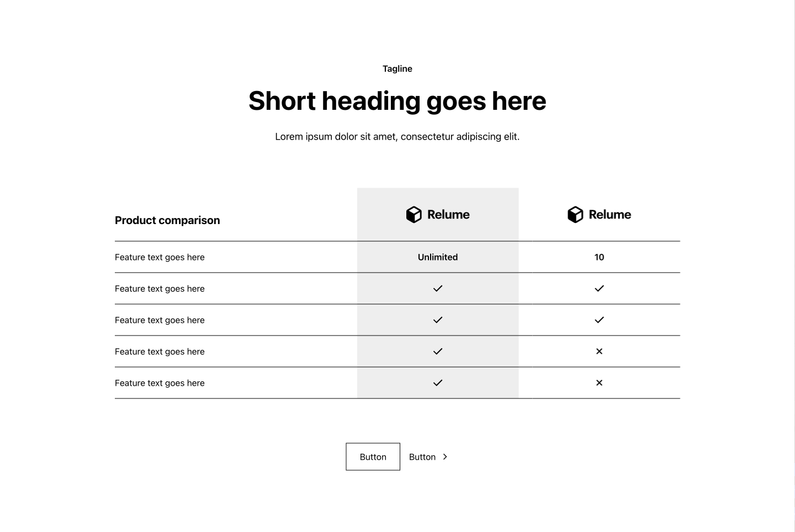The height and width of the screenshot is (532, 795).
Task: Click the chevron arrow beside the Button link
Action: [x=445, y=457]
